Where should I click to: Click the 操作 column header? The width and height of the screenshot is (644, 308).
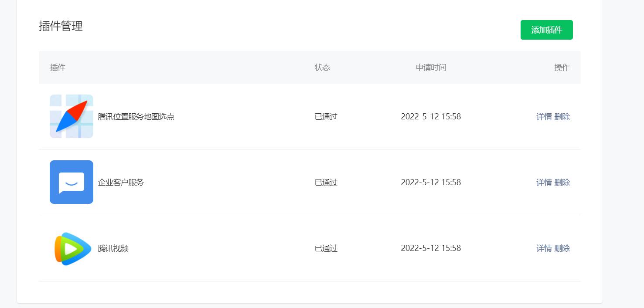coord(562,68)
